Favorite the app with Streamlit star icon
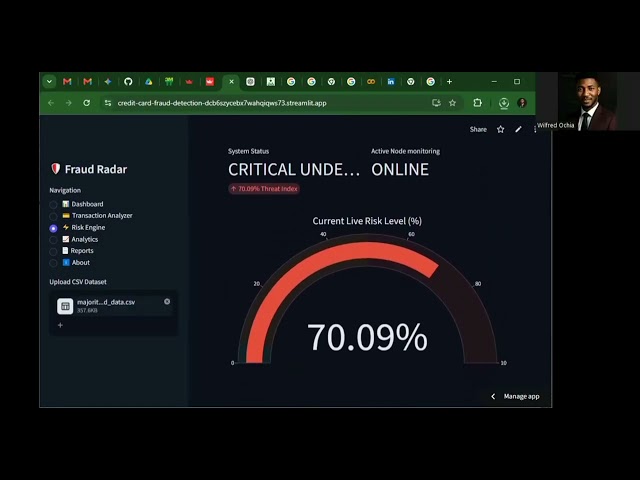 point(500,129)
